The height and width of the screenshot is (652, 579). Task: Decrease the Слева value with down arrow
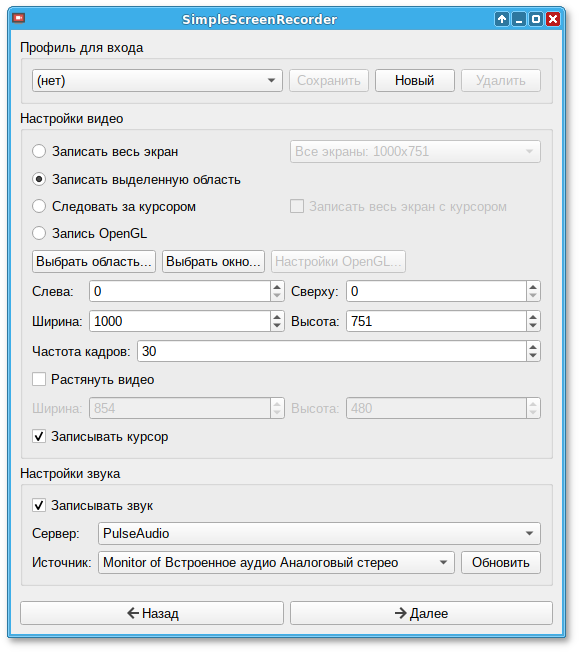click(x=277, y=296)
